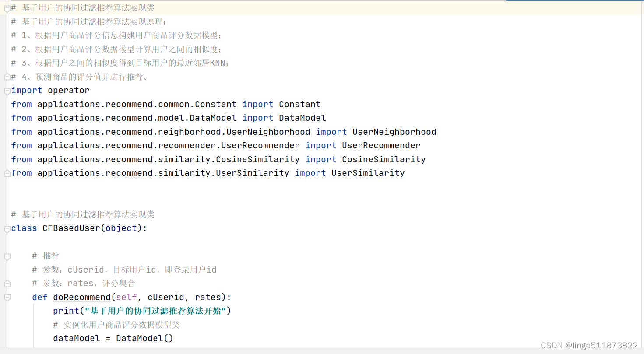644x354 pixels.
Task: Click the comment directly above class CFBasedUser
Action: tap(83, 215)
